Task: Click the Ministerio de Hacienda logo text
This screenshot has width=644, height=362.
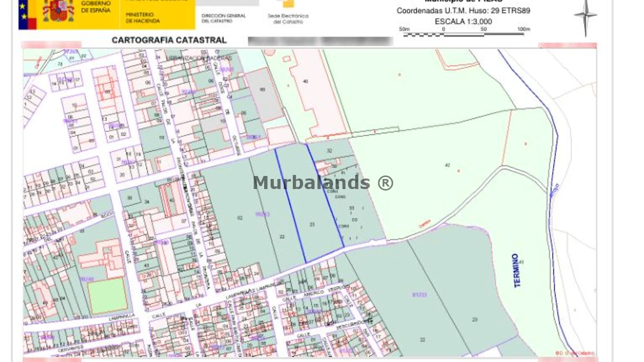Action: click(143, 18)
